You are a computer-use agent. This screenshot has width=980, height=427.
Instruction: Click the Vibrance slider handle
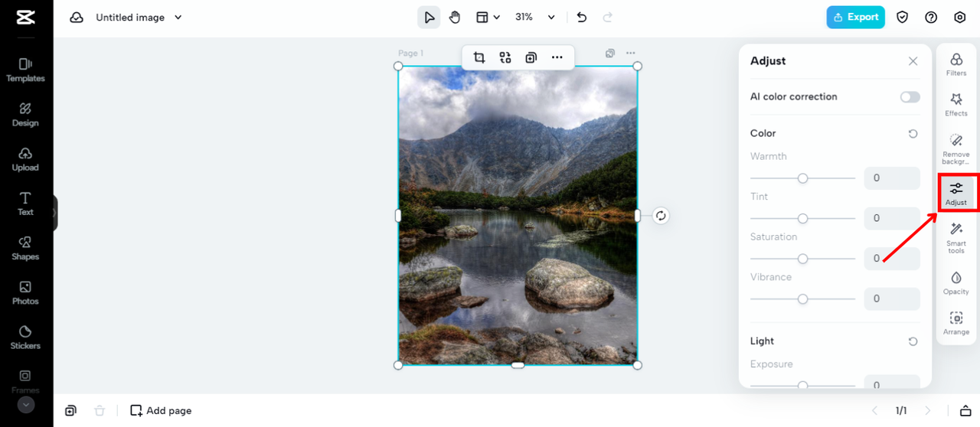point(802,299)
